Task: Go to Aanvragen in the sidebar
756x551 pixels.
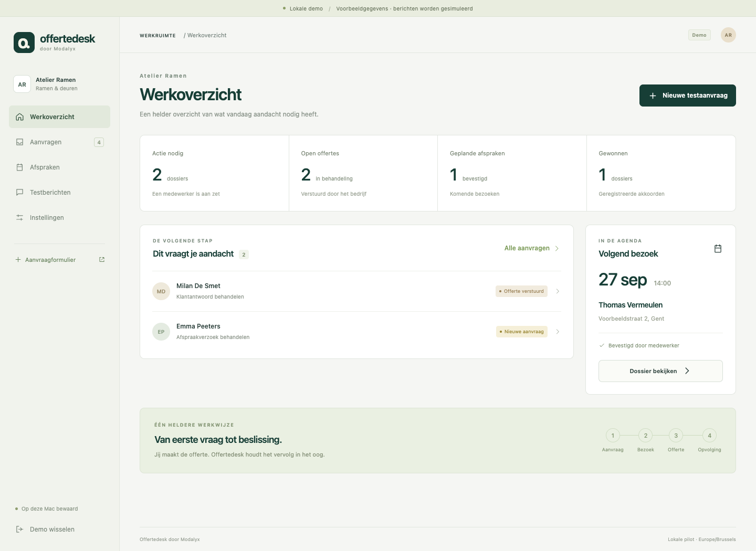Action: [59, 142]
